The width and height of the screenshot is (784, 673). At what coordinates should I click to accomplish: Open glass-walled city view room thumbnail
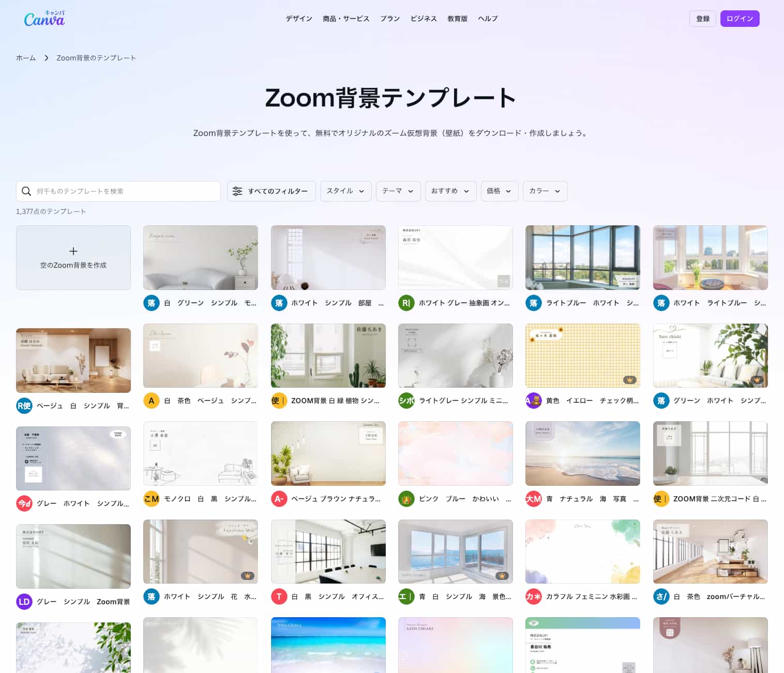(x=583, y=257)
